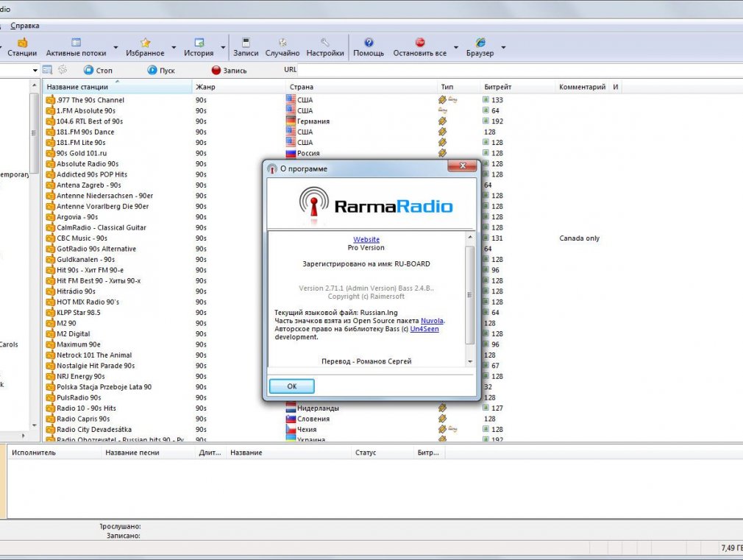743x560 pixels.
Task: Click the Статус column header
Action: 383,453
